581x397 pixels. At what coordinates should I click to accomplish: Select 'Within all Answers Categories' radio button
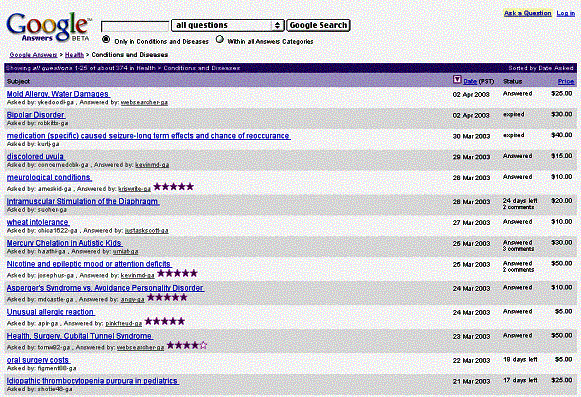pyautogui.click(x=220, y=39)
